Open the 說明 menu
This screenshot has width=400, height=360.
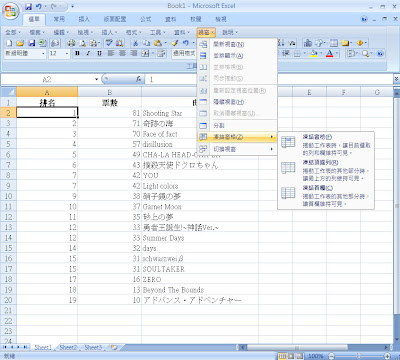coord(230,32)
